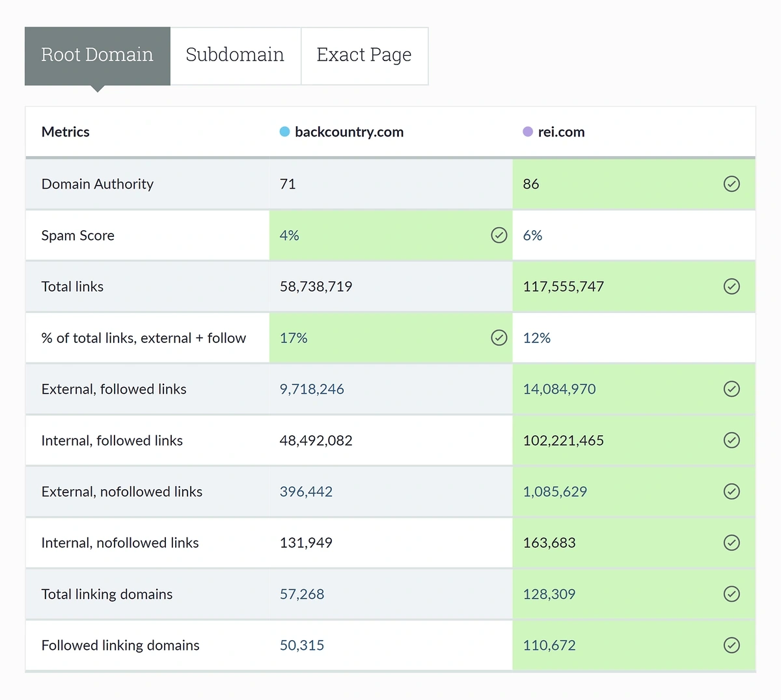This screenshot has width=781, height=700.
Task: Click the total links value 117,555,747
Action: pos(564,287)
